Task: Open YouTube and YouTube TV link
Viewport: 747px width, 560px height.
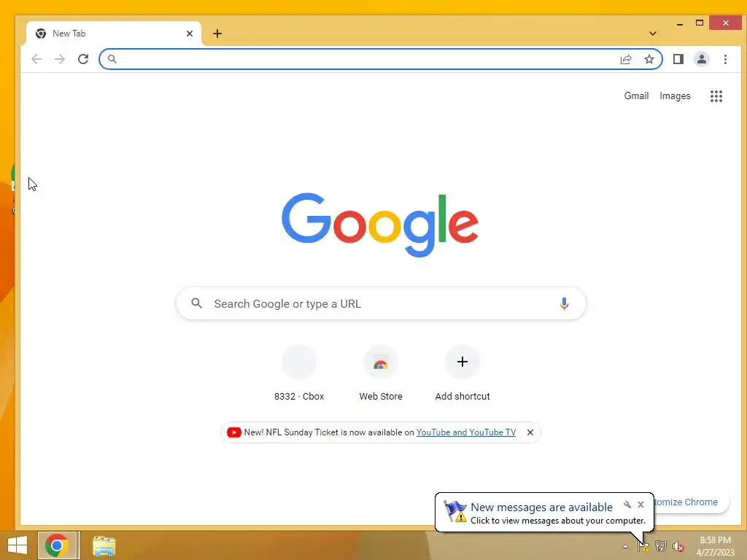Action: (x=466, y=432)
